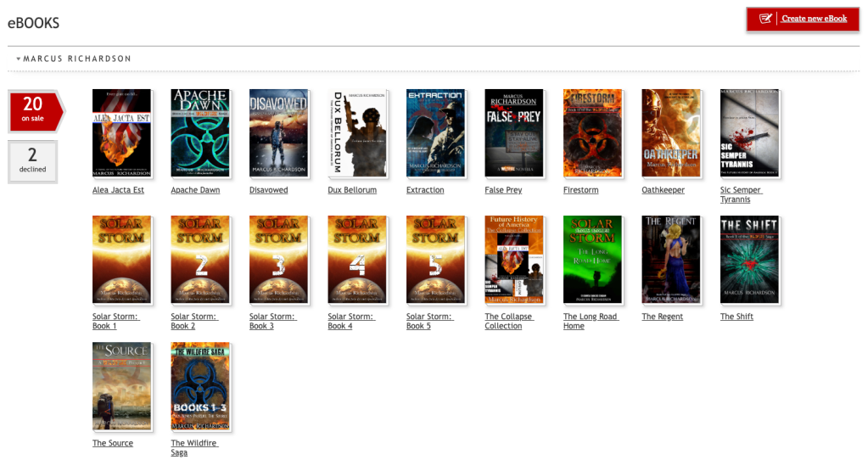Select the 2 declined filter
This screenshot has width=868, height=460.
tap(32, 160)
